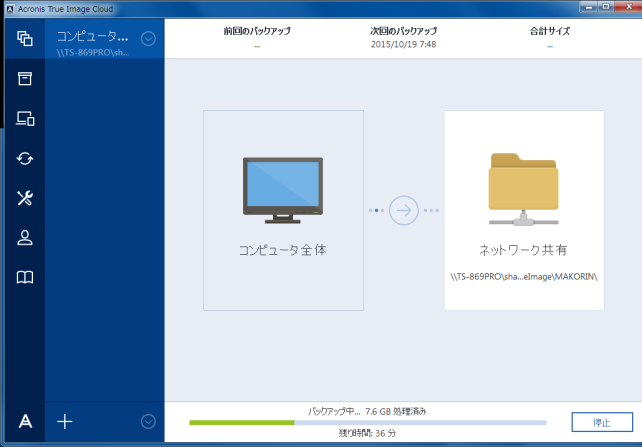
Task: Open the Tools wrench icon
Action: pos(25,198)
